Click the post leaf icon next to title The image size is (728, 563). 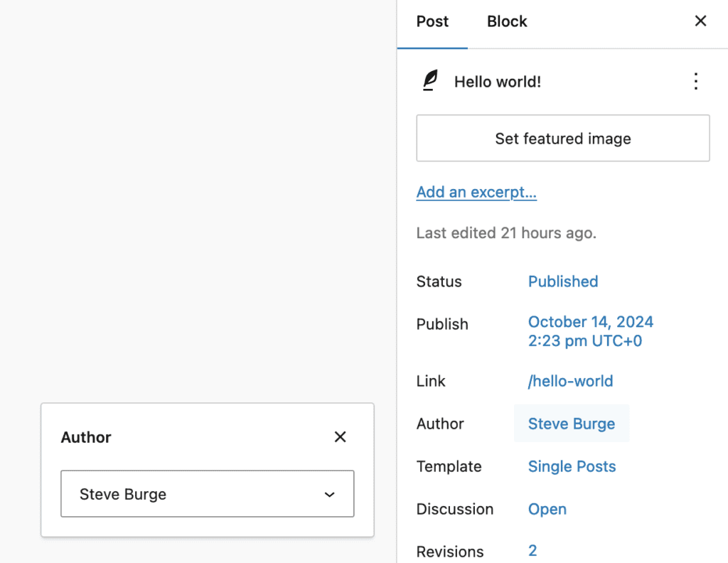[x=430, y=81]
